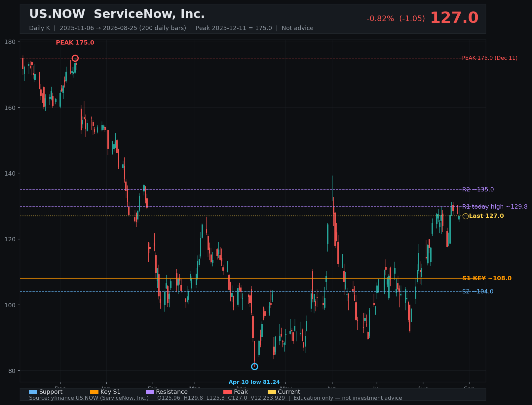The width and height of the screenshot is (532, 405).
Task: Click the "Last 127.0" price label
Action: click(x=486, y=216)
